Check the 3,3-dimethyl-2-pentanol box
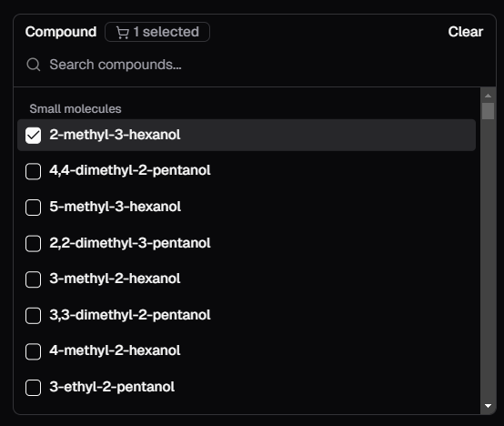 [x=33, y=315]
